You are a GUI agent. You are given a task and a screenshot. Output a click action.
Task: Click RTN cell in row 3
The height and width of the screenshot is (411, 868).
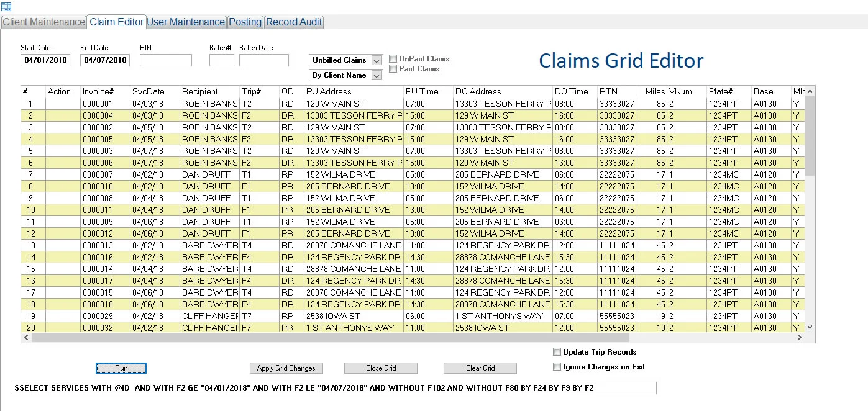click(617, 127)
